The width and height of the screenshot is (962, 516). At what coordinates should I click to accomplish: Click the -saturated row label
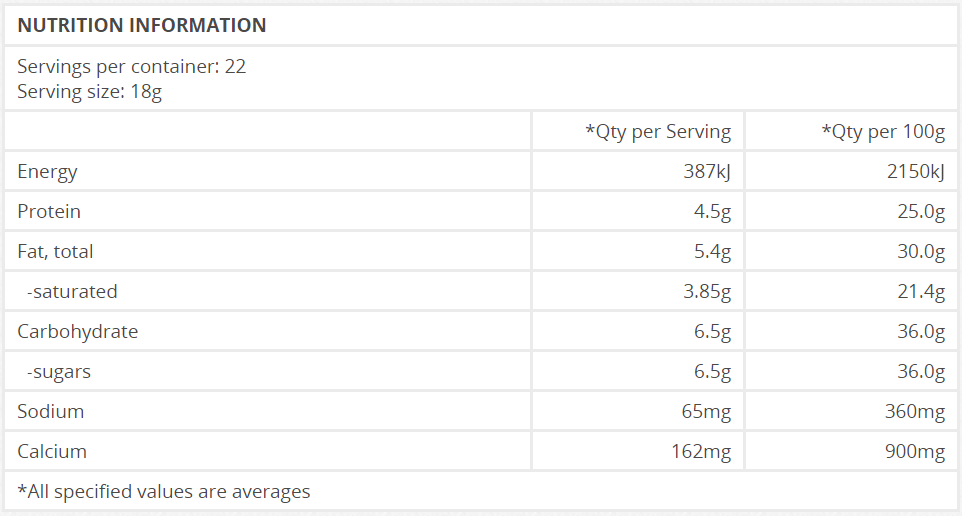(x=72, y=291)
